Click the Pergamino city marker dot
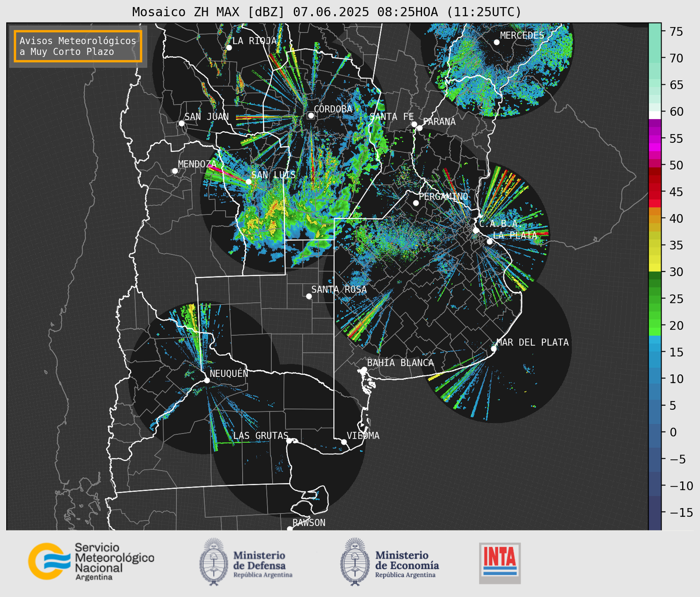The height and width of the screenshot is (597, 700). pos(416,203)
